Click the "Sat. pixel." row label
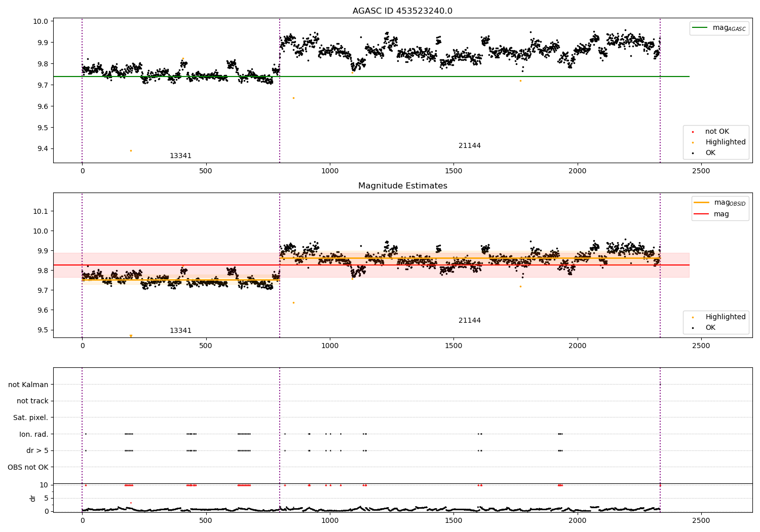The height and width of the screenshot is (532, 760). [30, 418]
